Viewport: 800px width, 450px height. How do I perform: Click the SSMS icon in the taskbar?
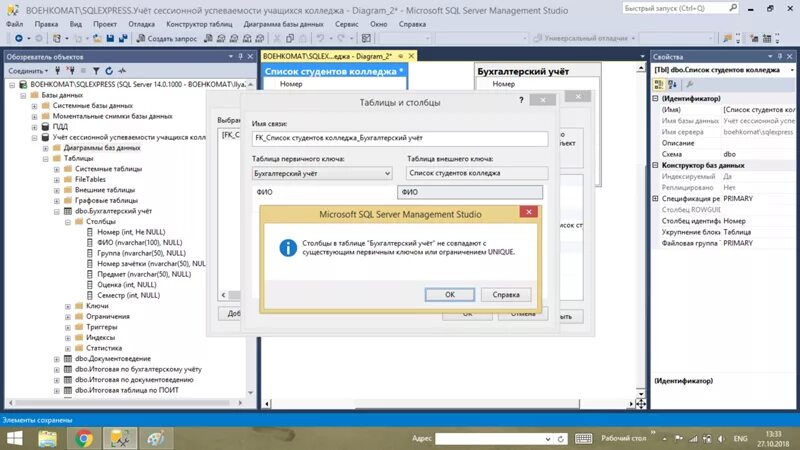coord(120,439)
